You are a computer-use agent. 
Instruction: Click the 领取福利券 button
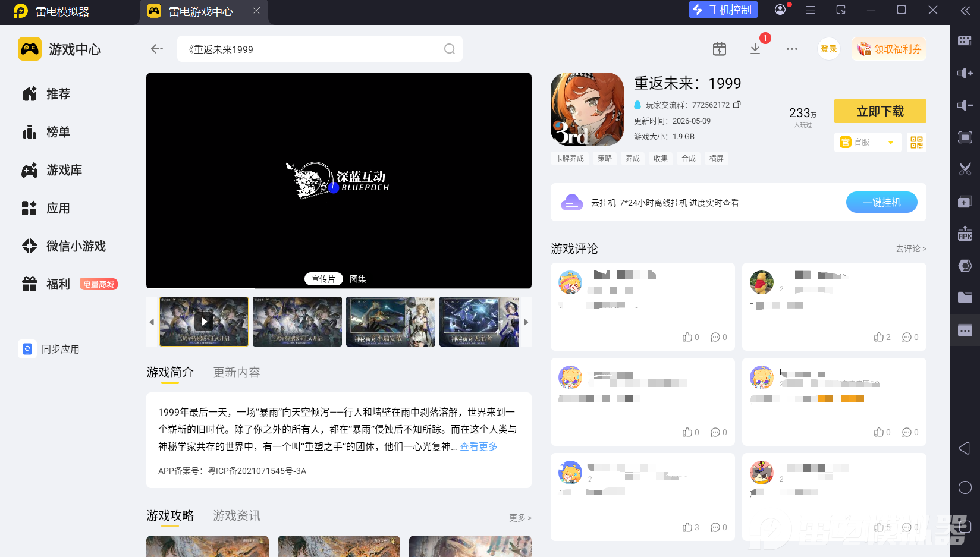[890, 49]
